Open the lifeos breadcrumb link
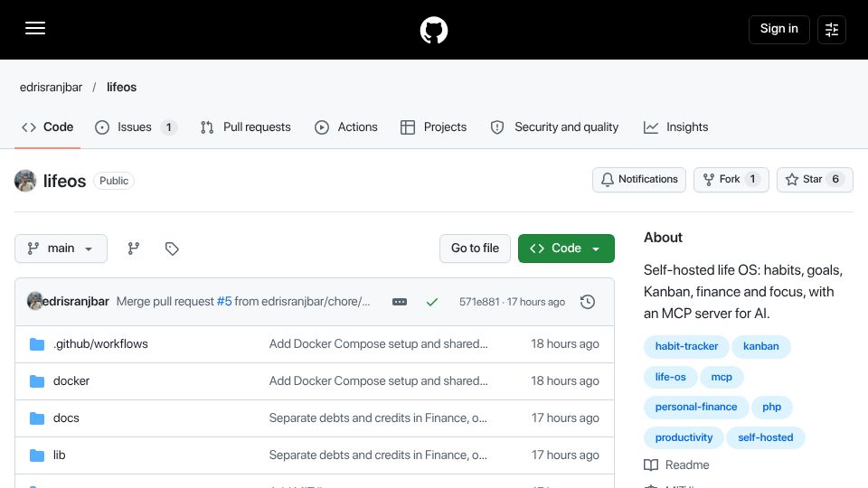 pyautogui.click(x=121, y=88)
